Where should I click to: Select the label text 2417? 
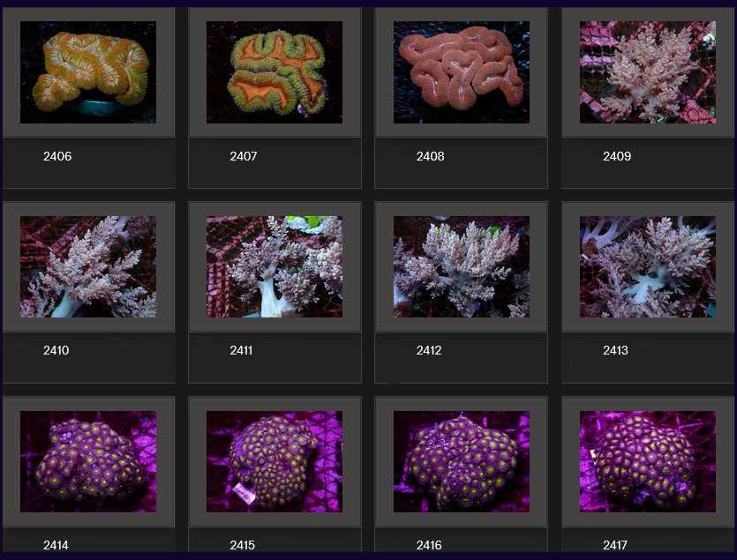point(615,545)
